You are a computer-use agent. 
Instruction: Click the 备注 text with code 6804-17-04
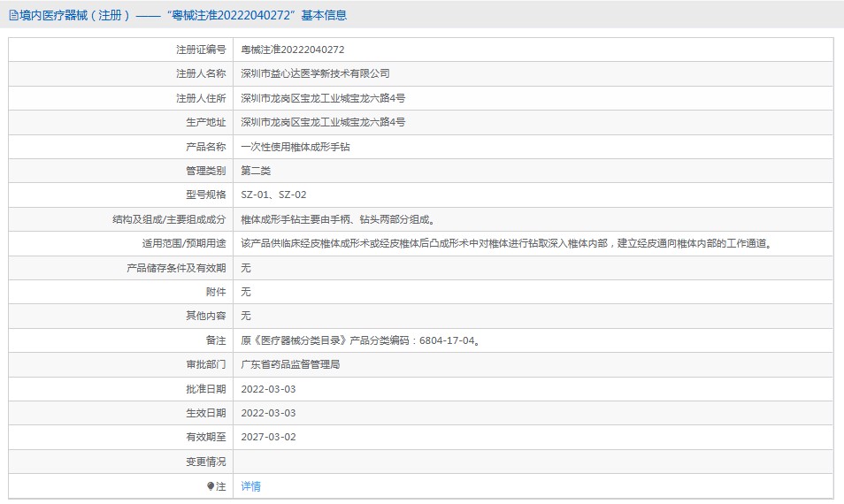pyautogui.click(x=361, y=340)
